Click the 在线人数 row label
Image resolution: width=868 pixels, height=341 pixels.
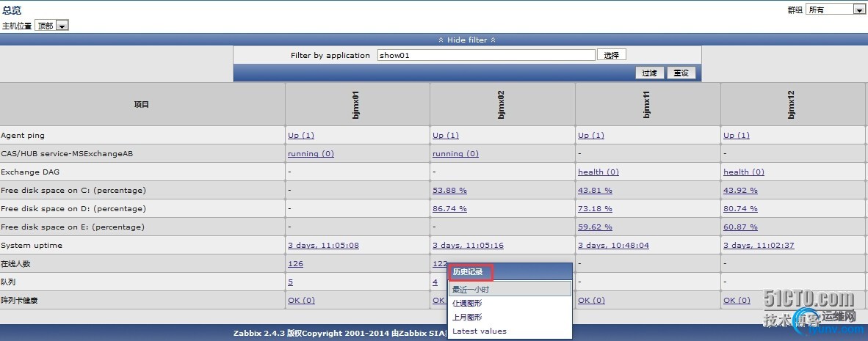[x=15, y=263]
